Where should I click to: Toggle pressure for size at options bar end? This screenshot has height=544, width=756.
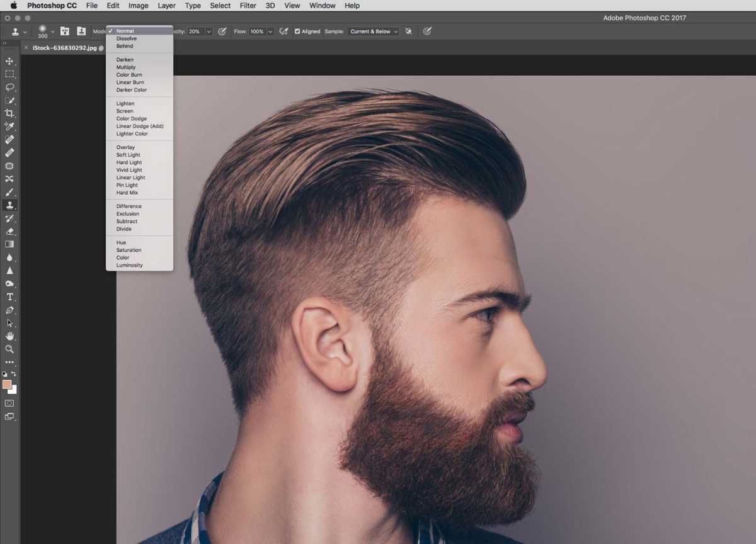(x=427, y=31)
